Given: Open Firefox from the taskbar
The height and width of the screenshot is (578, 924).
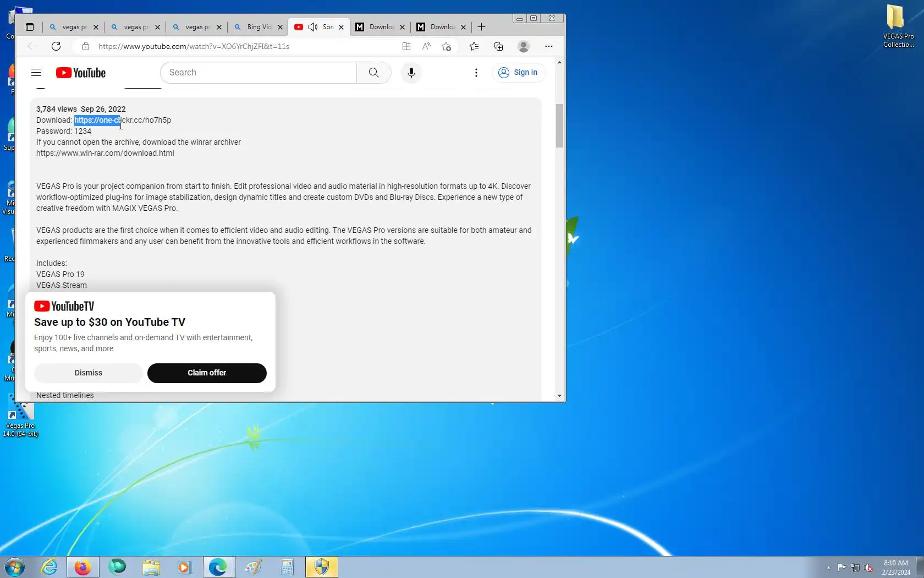Looking at the screenshot, I should [82, 567].
